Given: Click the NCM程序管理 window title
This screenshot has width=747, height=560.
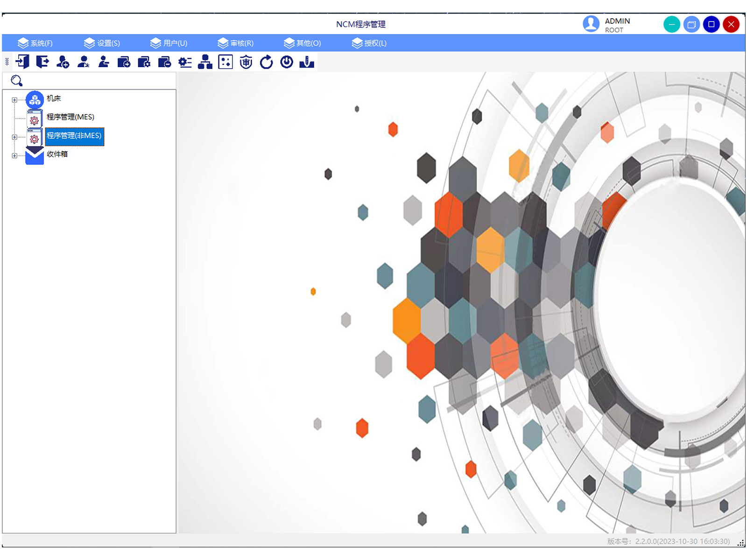Looking at the screenshot, I should tap(361, 24).
